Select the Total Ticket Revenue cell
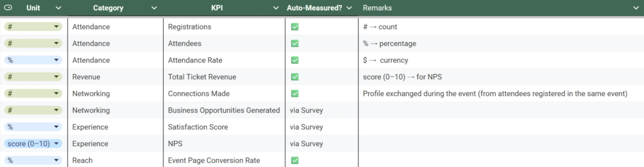The image size is (644, 167). pyautogui.click(x=224, y=77)
